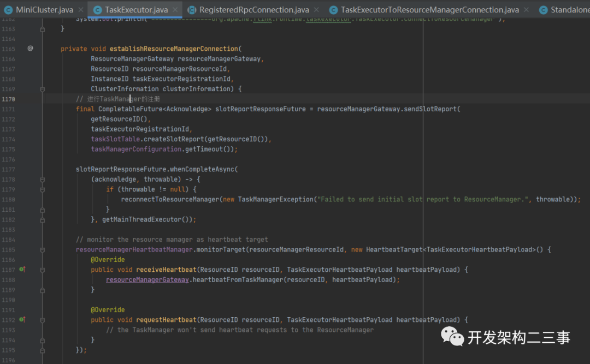This screenshot has width=590, height=364.
Task: Click the class icon on RegisteredRpcConnection.java tab
Action: click(192, 10)
